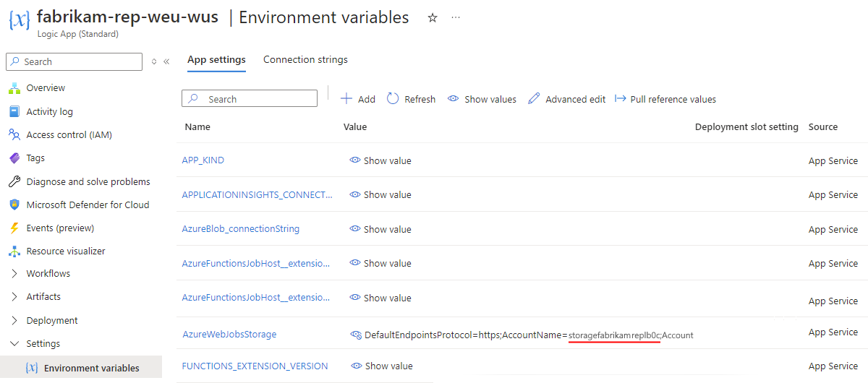Click Deployment slot setting column header
The width and height of the screenshot is (868, 383).
click(x=746, y=127)
